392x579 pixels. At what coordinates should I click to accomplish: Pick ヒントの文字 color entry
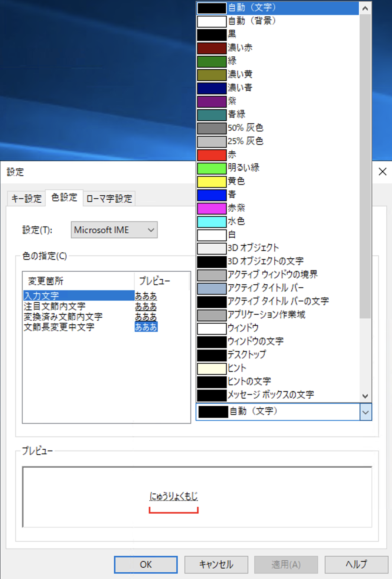point(278,382)
